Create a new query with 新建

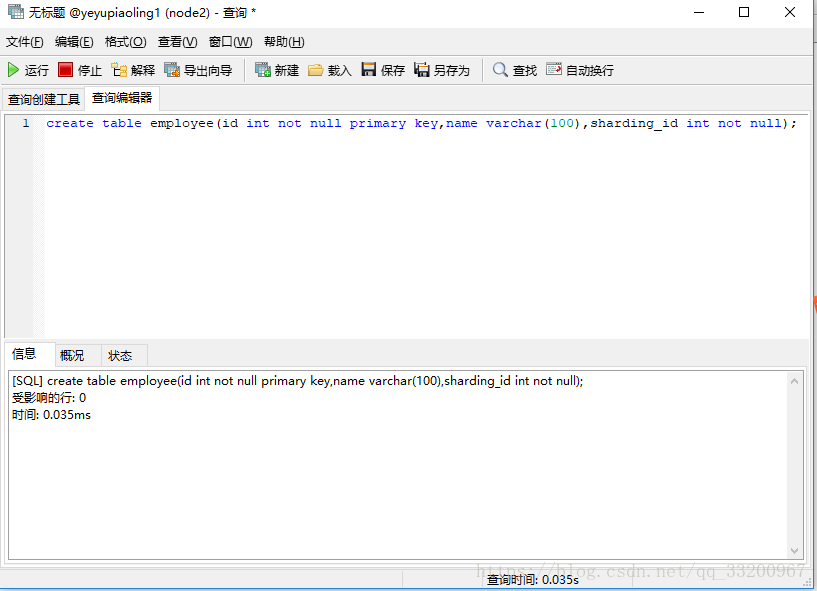[x=277, y=70]
